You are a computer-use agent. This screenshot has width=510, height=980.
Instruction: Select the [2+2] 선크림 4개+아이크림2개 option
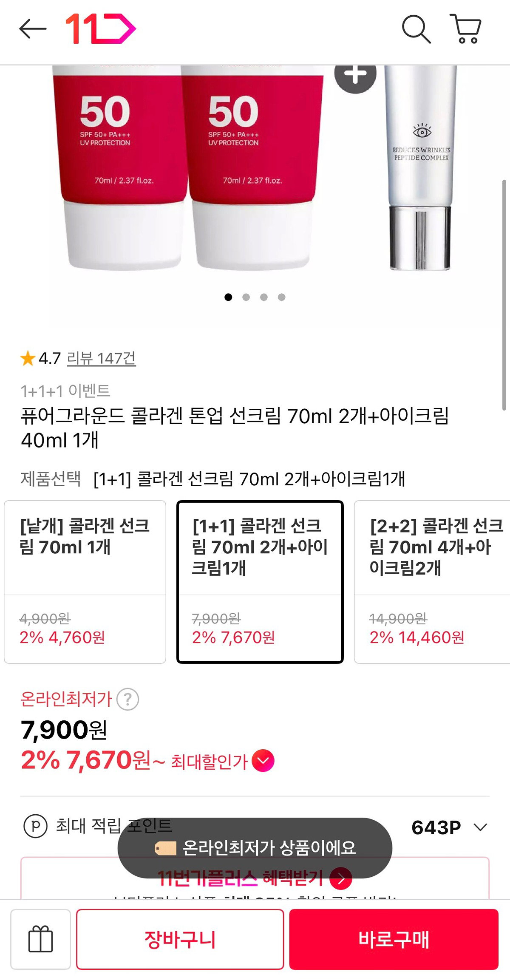(x=432, y=582)
